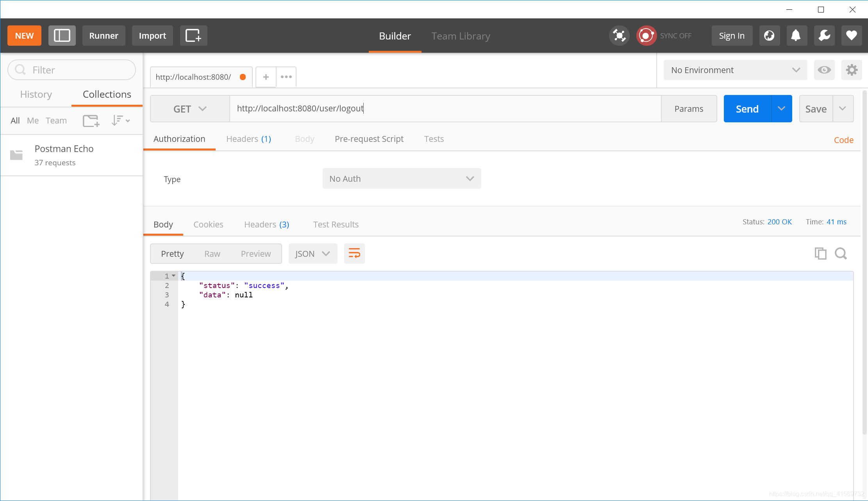868x501 pixels.
Task: Switch to the Headers tab in request
Action: [248, 139]
